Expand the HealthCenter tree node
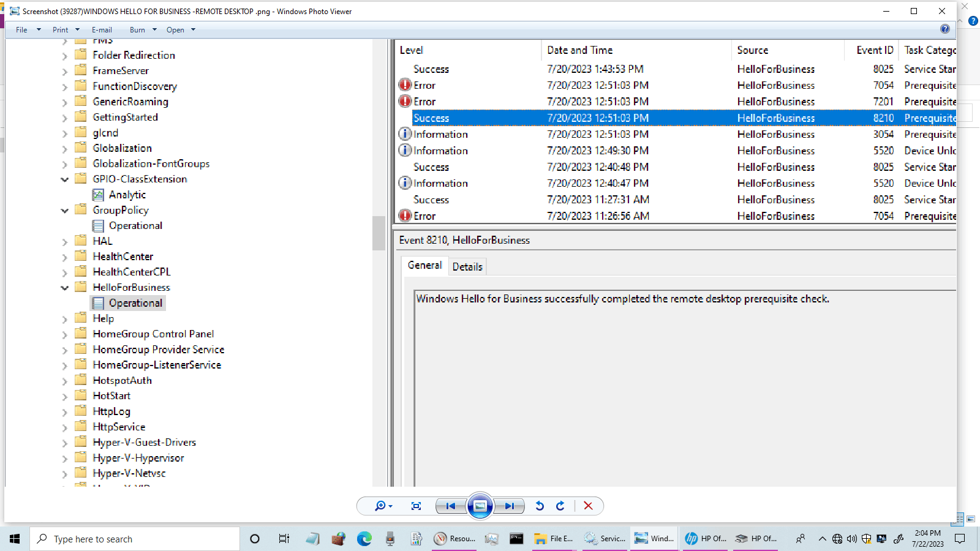980x551 pixels. tap(64, 257)
